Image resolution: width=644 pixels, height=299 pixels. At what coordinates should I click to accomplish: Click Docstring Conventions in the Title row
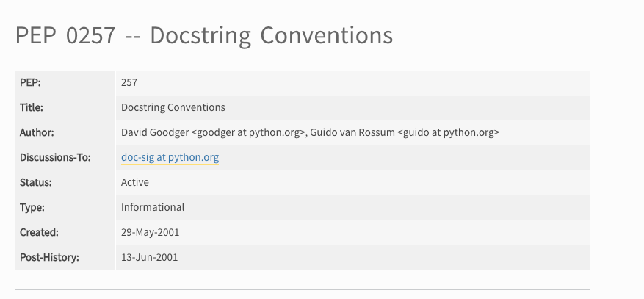(173, 107)
